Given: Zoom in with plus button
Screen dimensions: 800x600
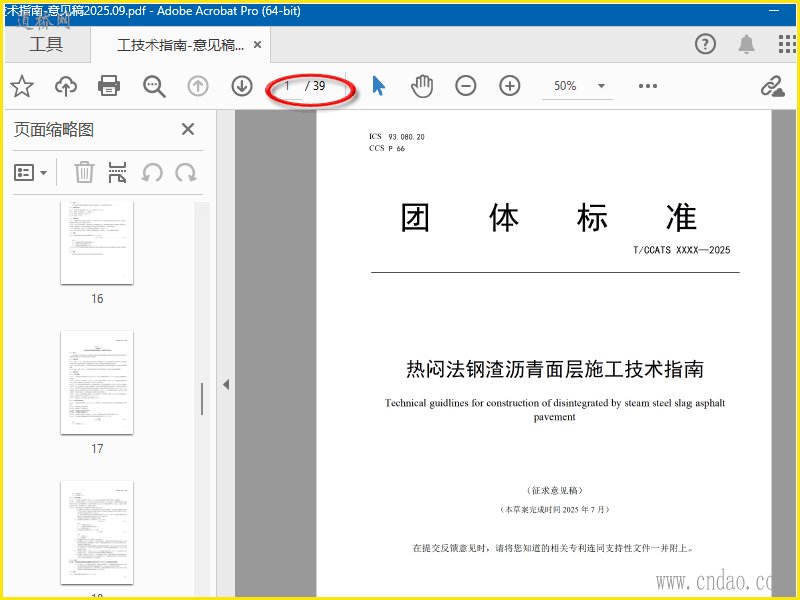Looking at the screenshot, I should point(510,86).
